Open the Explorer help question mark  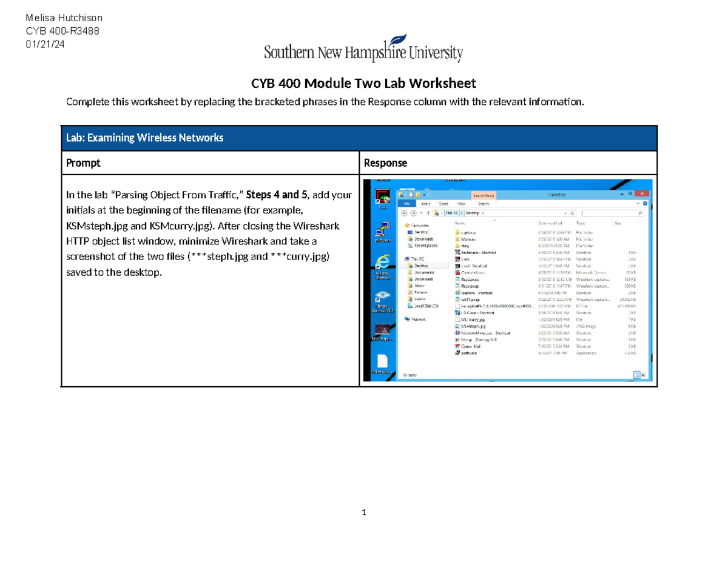coord(644,204)
